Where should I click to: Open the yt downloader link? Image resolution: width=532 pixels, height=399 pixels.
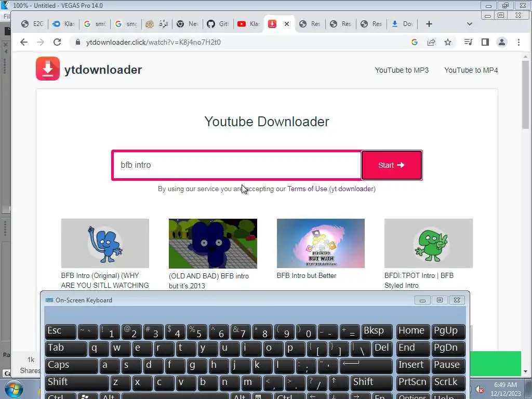(352, 189)
